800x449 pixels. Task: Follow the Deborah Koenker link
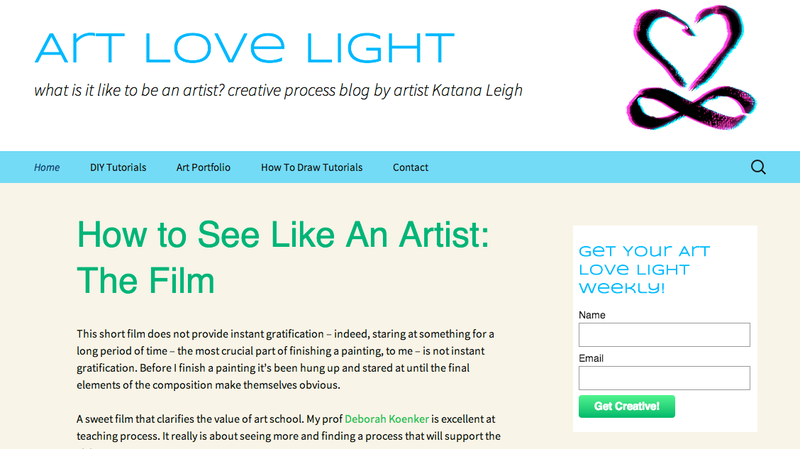387,419
